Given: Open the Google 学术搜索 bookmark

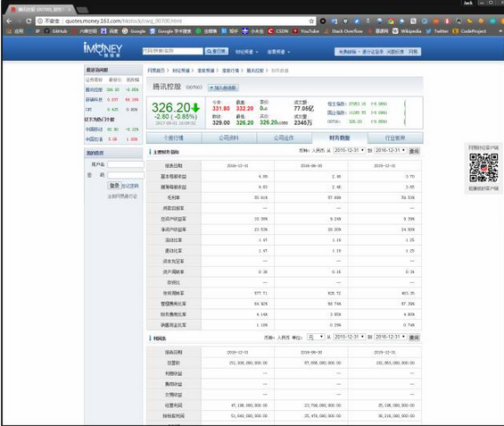Looking at the screenshot, I should (170, 31).
